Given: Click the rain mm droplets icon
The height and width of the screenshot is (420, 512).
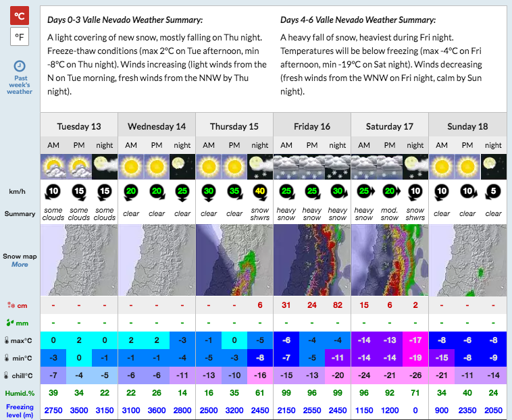Looking at the screenshot, I should 10,323.
